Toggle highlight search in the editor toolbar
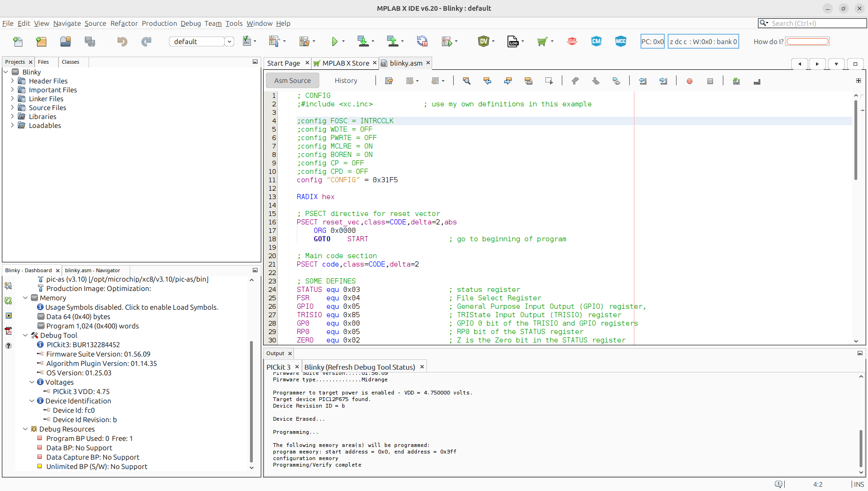Viewport: 868px width, 491px height. pyautogui.click(x=528, y=81)
